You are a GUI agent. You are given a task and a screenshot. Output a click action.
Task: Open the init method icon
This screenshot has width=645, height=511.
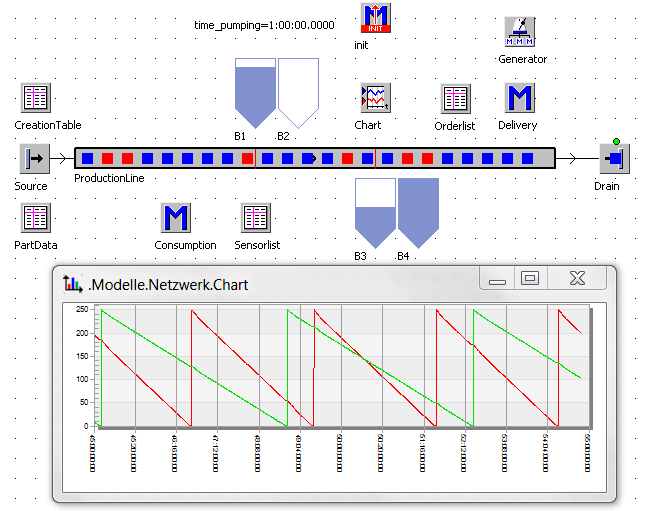coord(375,18)
